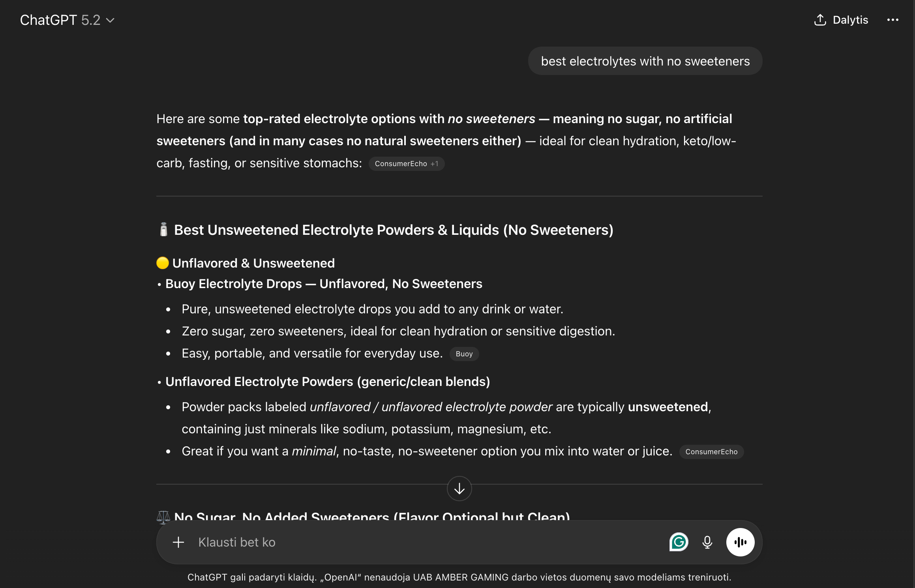Open the ConsumerEcho +1 source chip
915x588 pixels.
click(x=406, y=164)
